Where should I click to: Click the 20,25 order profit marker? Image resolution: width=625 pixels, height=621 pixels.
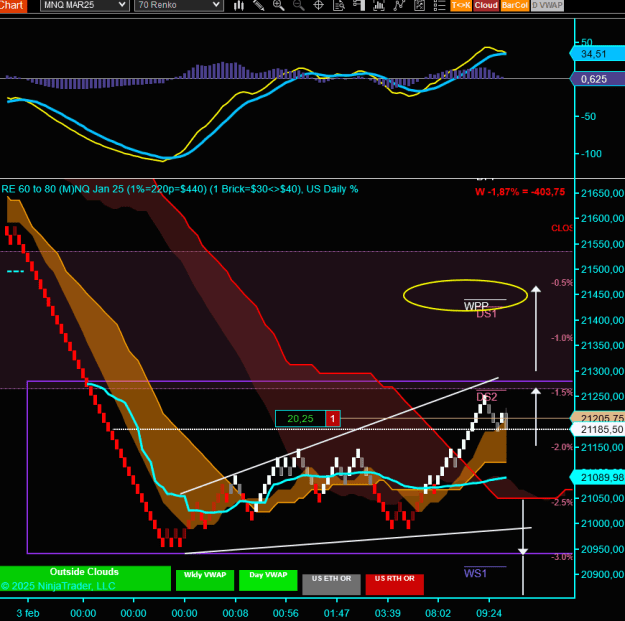(300, 419)
